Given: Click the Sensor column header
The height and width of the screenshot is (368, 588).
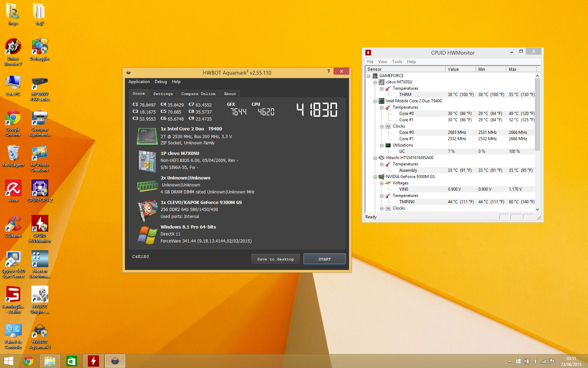Looking at the screenshot, I should 405,69.
